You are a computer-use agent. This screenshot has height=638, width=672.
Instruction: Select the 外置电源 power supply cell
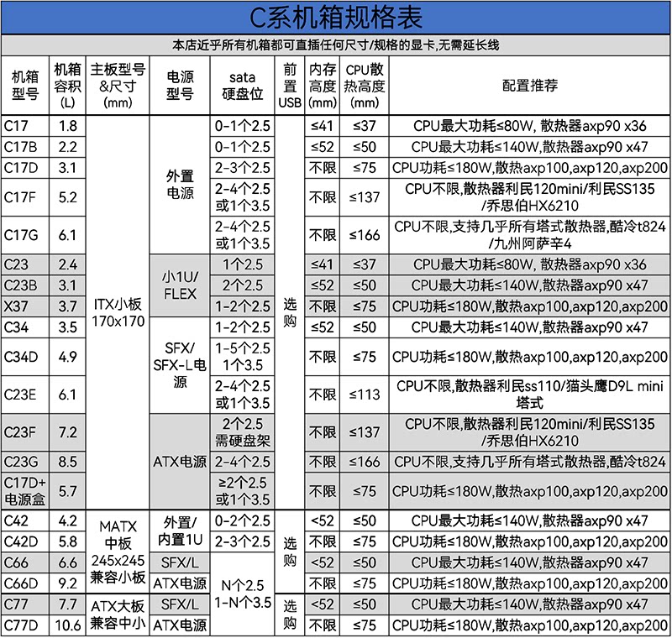[180, 185]
